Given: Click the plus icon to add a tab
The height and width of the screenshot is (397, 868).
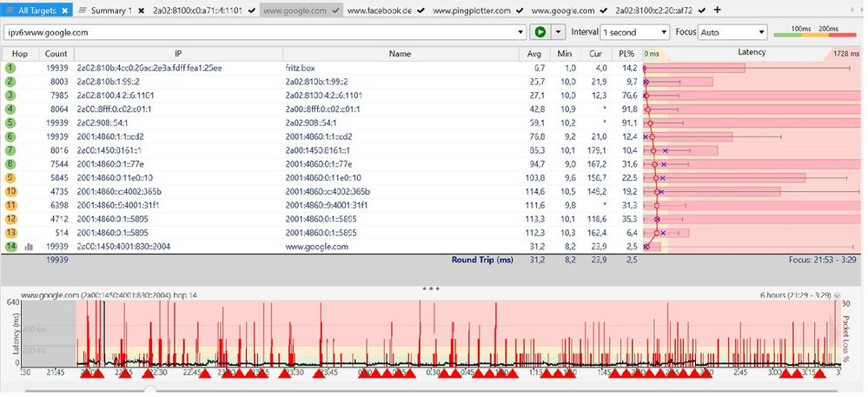Looking at the screenshot, I should click(x=718, y=10).
